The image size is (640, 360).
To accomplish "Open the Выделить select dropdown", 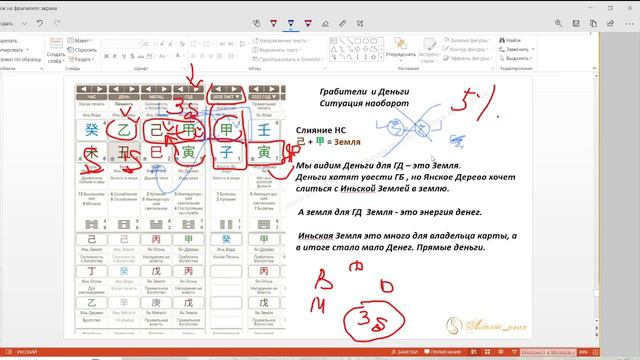I will tap(516, 58).
